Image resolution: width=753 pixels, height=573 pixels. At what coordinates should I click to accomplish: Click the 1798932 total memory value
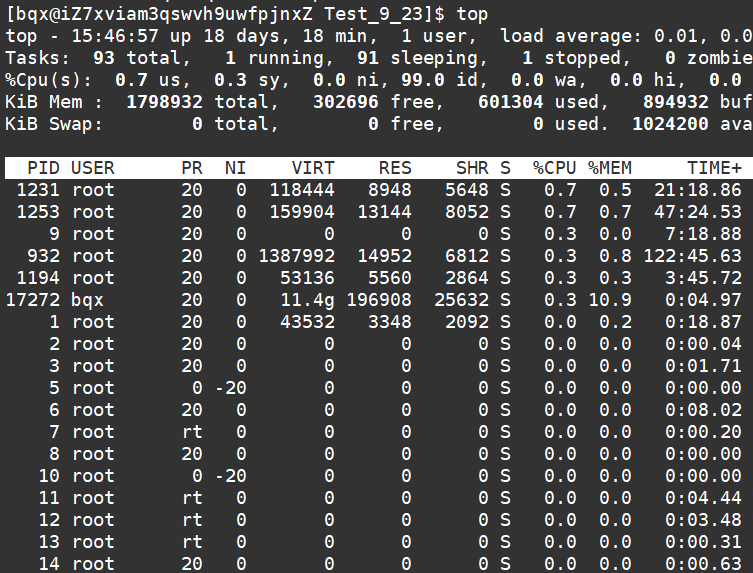[164, 102]
